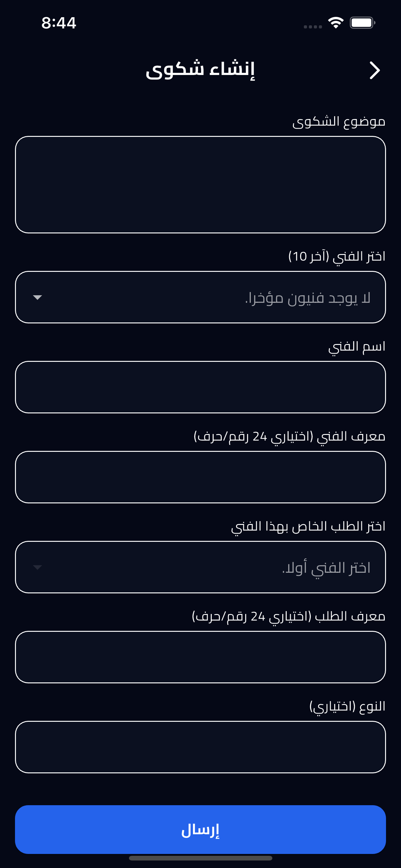Open the اختر الطلب order dropdown
The height and width of the screenshot is (868, 401).
point(200,567)
